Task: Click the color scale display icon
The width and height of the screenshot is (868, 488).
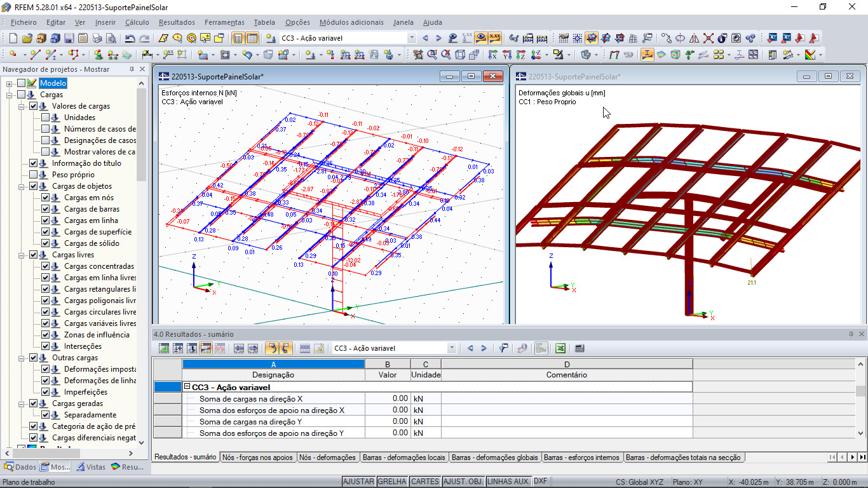Action: pyautogui.click(x=810, y=55)
